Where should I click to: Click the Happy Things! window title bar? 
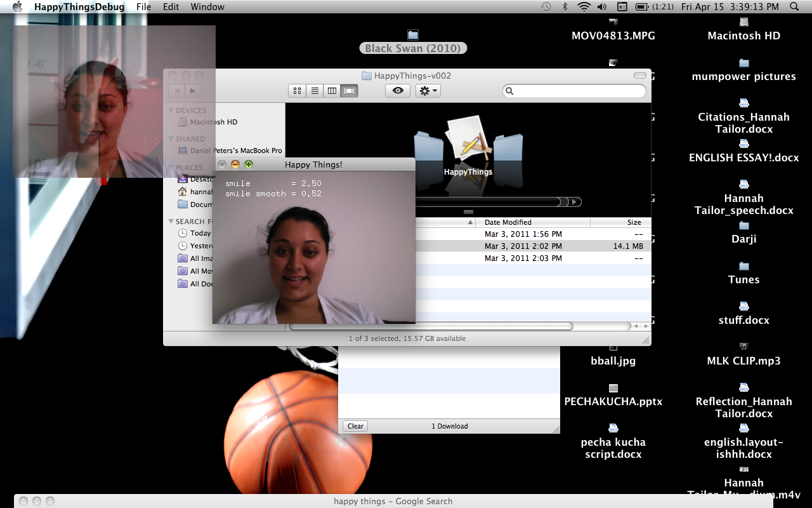click(313, 164)
